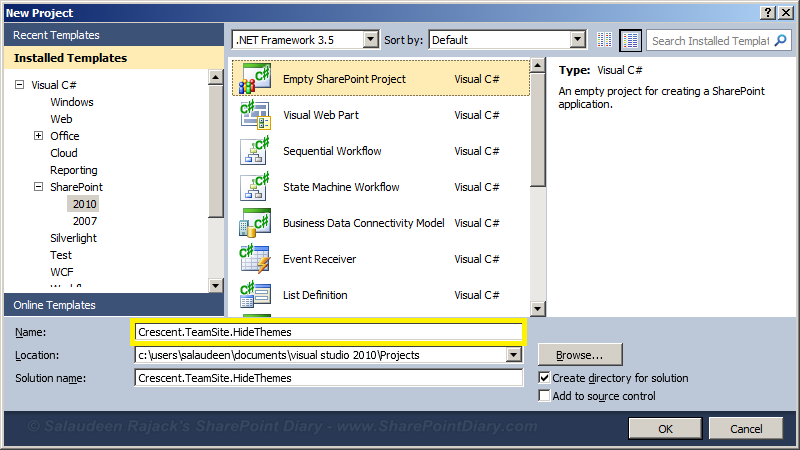Click template list scrollbar up arrow
Image resolution: width=800 pixels, height=450 pixels.
[x=538, y=65]
